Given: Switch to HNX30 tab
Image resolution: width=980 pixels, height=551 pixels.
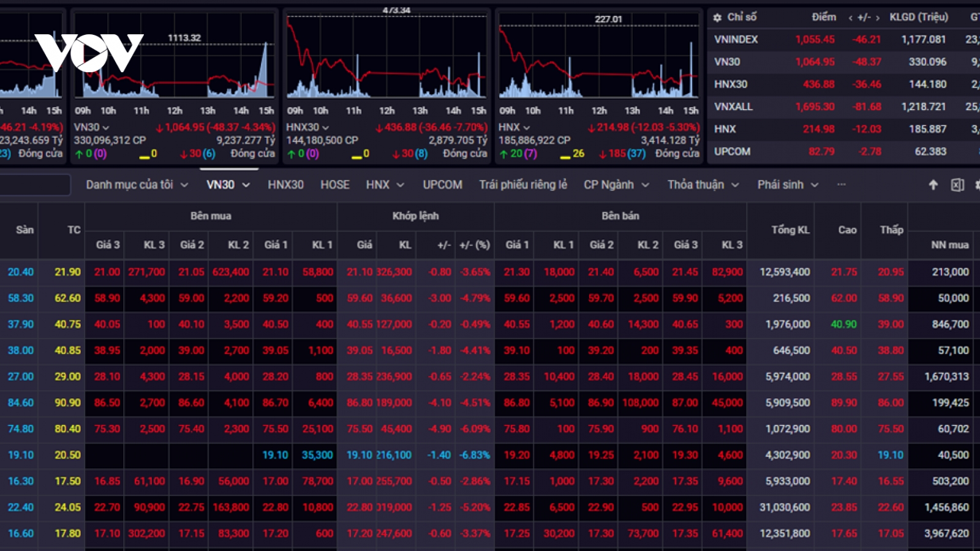Looking at the screenshot, I should [285, 184].
